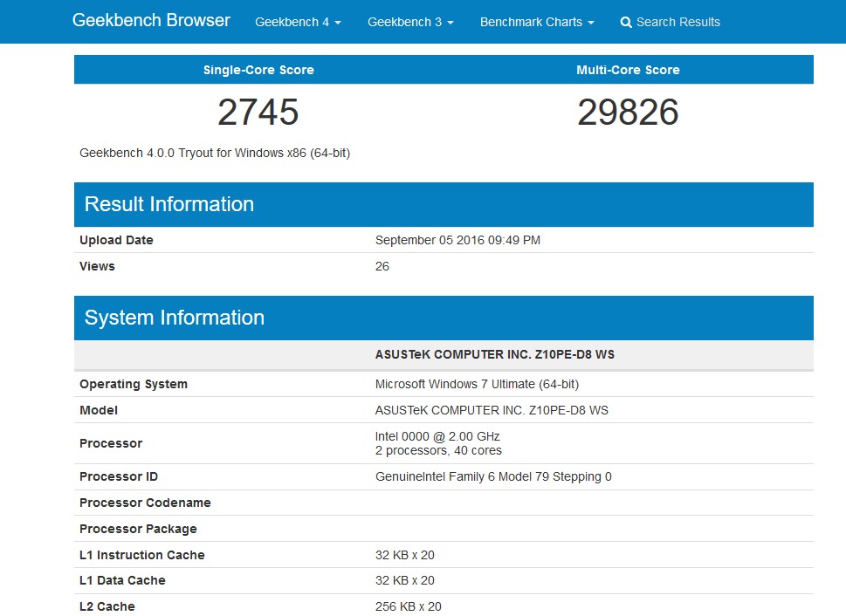Image resolution: width=846 pixels, height=616 pixels.
Task: Click the L1 Instruction Cache label
Action: pos(142,555)
